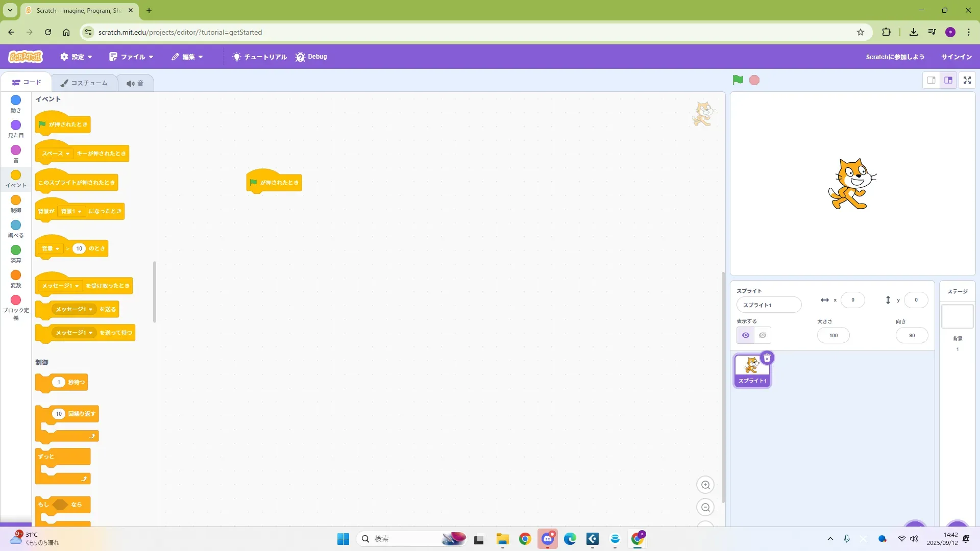Viewport: 980px width, 551px height.
Task: Open the 設定 settings menu
Action: click(x=76, y=57)
